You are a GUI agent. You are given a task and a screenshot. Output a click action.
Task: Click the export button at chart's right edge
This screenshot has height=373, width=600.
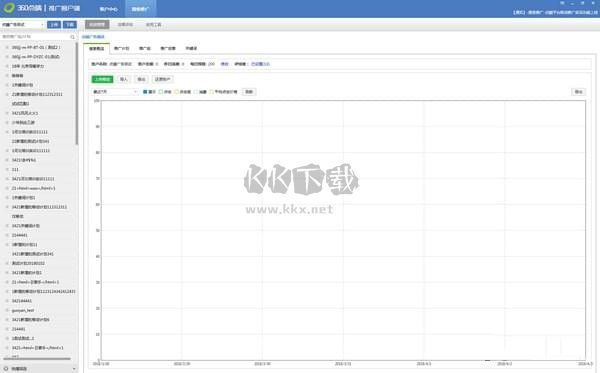(578, 92)
